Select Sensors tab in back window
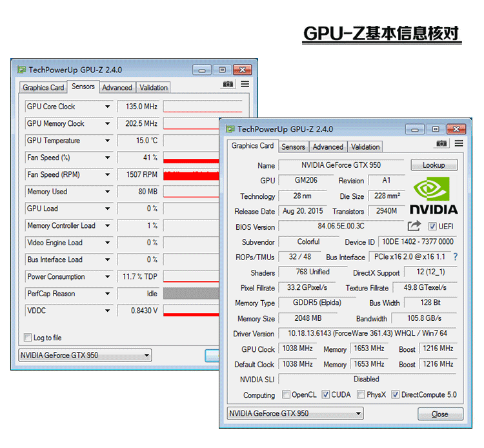Viewport: 484px width, 448px height. [83, 87]
